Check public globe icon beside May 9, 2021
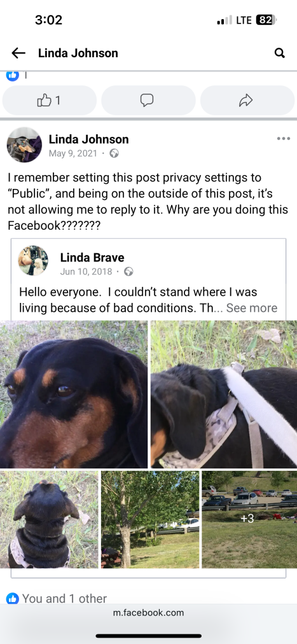 (114, 153)
